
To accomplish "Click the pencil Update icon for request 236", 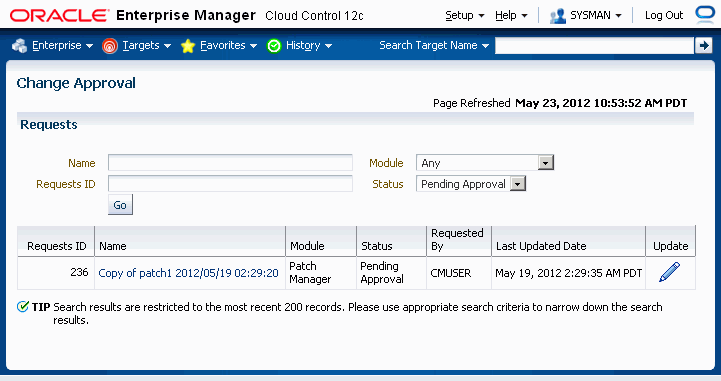I will coord(670,272).
